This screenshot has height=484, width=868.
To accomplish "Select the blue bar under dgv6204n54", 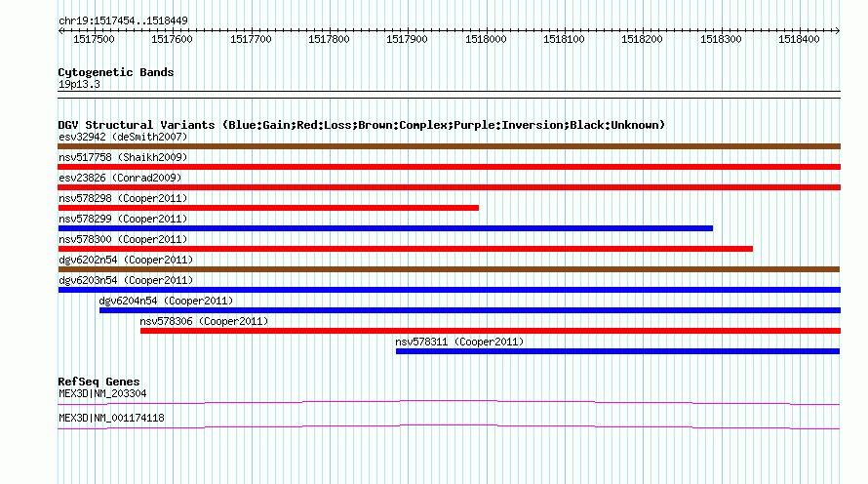I will pos(470,310).
